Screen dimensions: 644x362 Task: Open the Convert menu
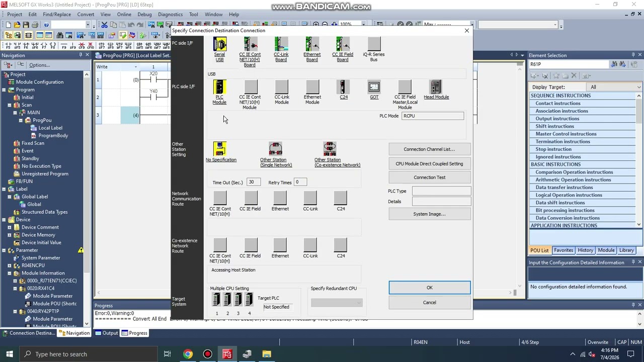[86, 14]
